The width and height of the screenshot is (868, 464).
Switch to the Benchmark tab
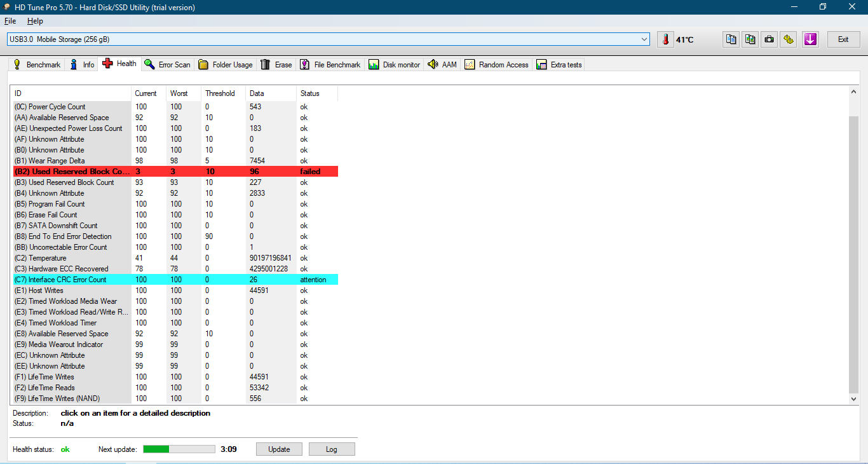pos(37,64)
